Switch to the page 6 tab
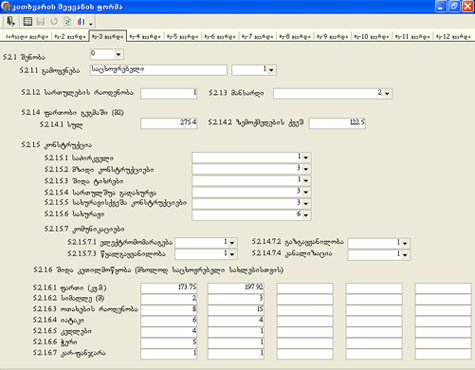Screen dimensions: 475x370 pyautogui.click(x=220, y=37)
